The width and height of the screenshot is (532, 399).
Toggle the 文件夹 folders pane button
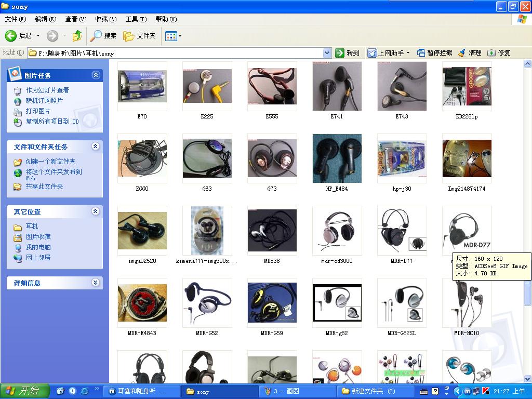click(x=139, y=36)
